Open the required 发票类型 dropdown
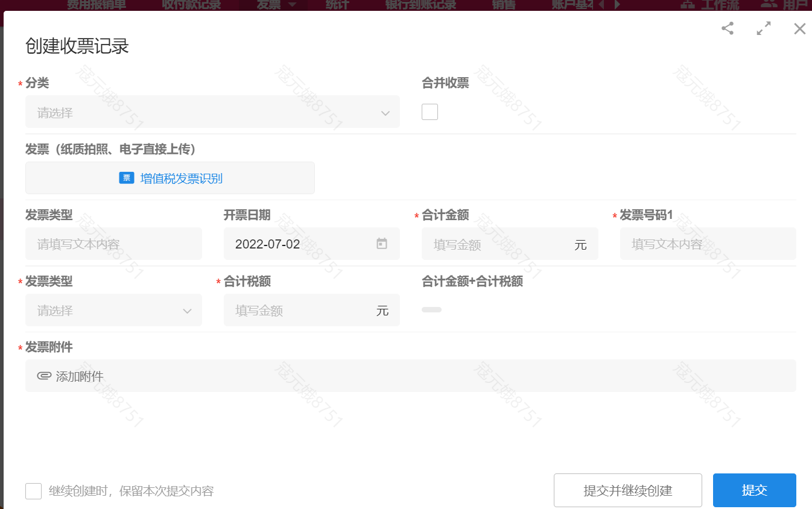Screen dimensions: 812x509 tap(113, 310)
